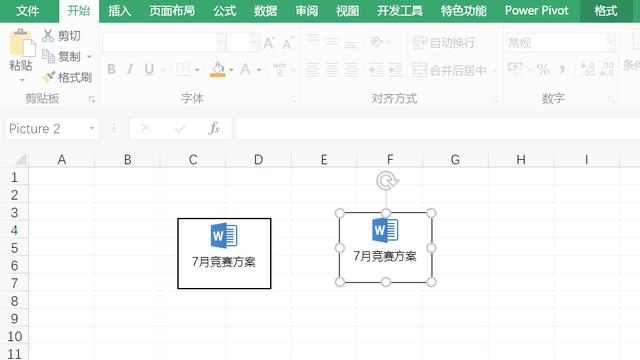
Task: Click the accounting currency format icon
Action: coord(515,69)
